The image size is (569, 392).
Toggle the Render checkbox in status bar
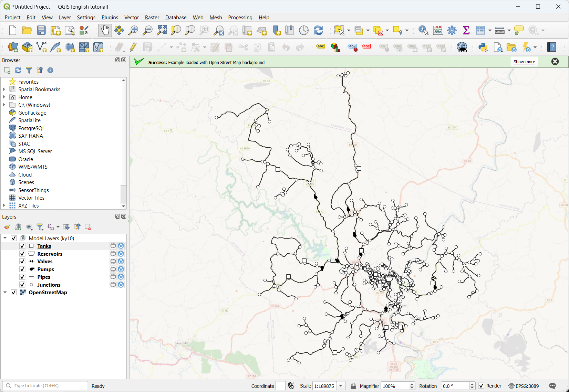482,386
